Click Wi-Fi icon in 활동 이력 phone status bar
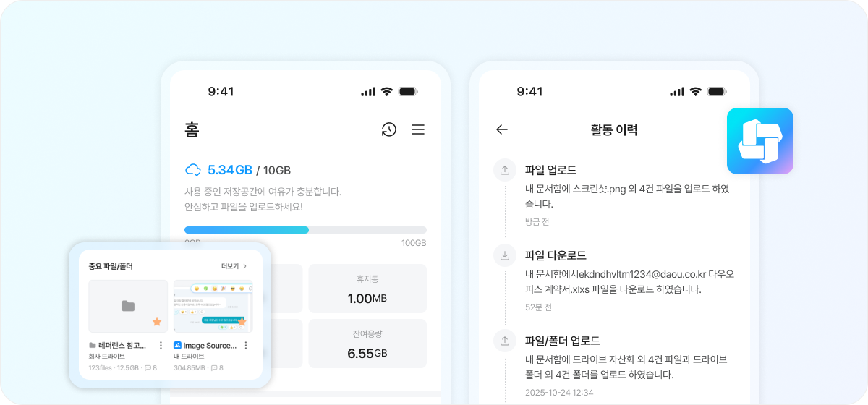The height and width of the screenshot is (405, 868). 696,92
